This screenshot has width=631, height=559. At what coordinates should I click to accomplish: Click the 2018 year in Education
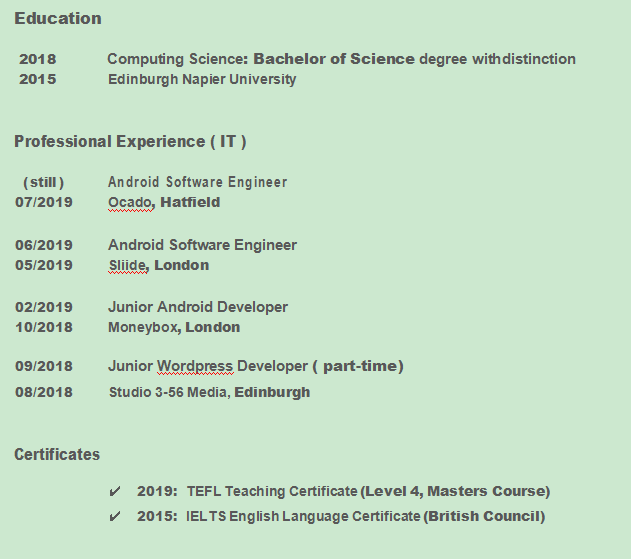(38, 60)
